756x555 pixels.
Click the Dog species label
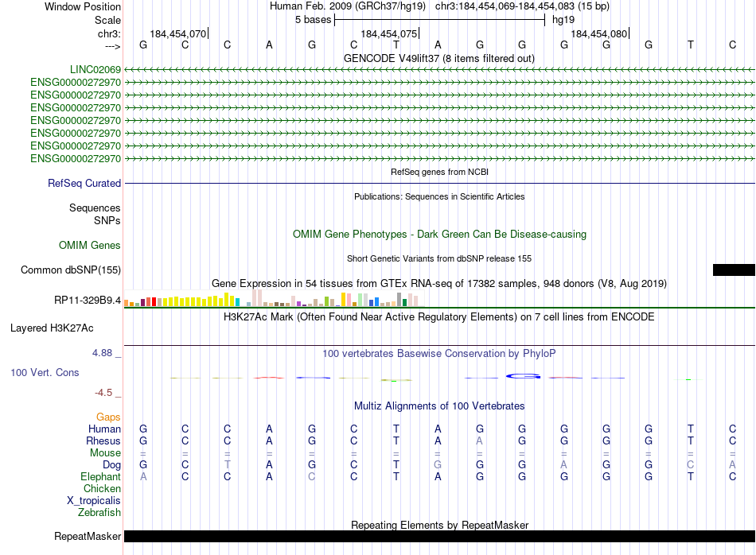coord(111,465)
